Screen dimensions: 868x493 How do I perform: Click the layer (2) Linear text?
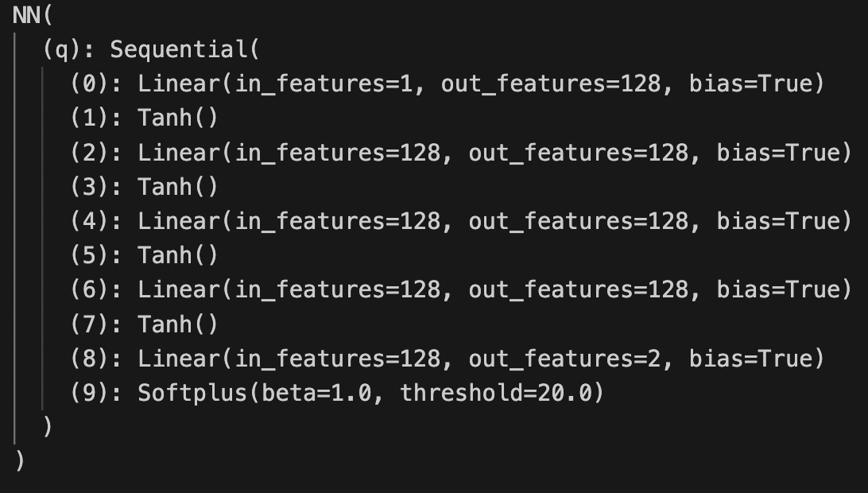461,153
